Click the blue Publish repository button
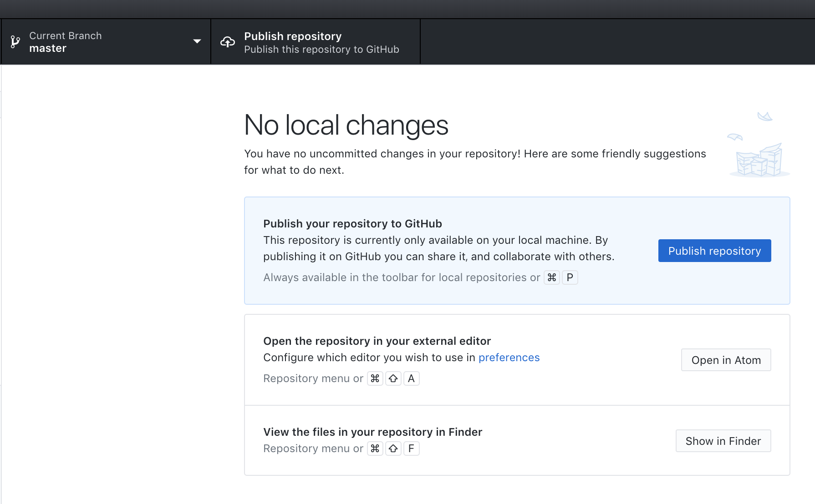 click(714, 251)
